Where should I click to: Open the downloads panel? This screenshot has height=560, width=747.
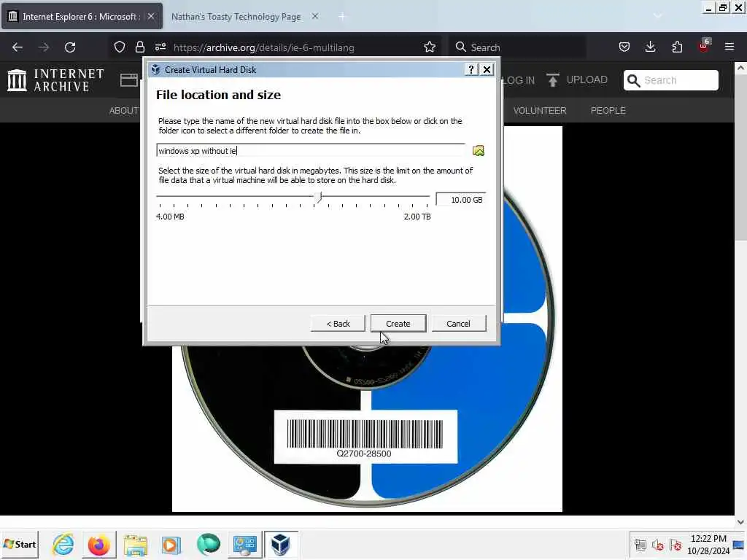click(x=650, y=47)
